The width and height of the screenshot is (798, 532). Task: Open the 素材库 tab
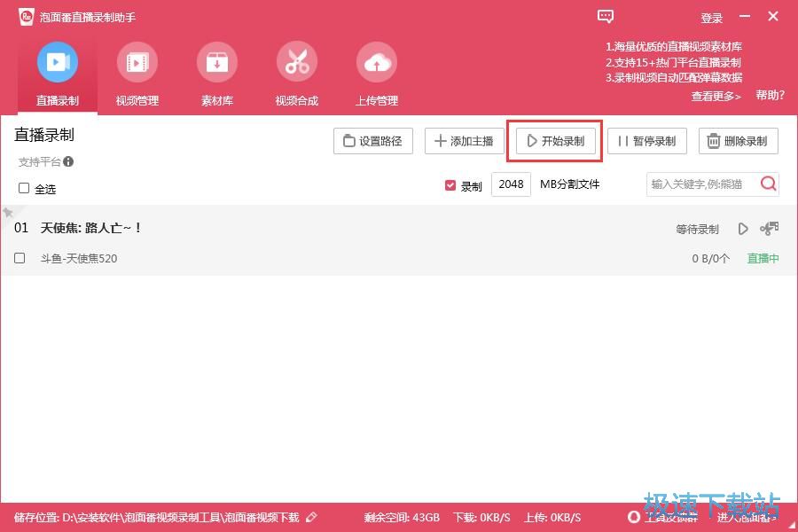click(x=217, y=74)
